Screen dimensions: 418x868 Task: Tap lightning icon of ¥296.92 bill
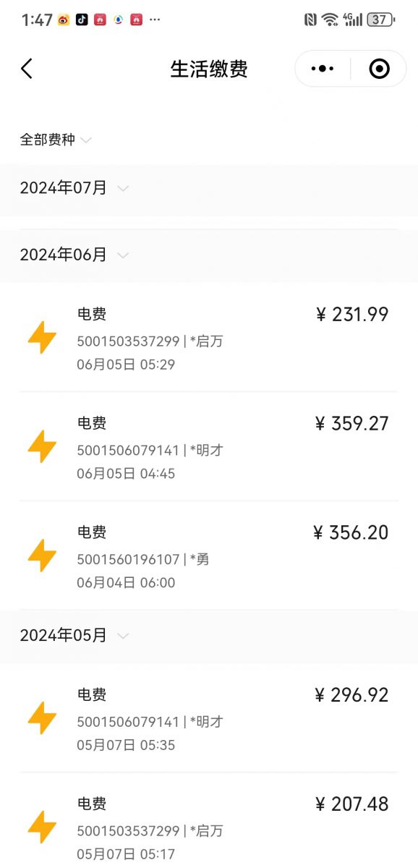click(x=42, y=718)
